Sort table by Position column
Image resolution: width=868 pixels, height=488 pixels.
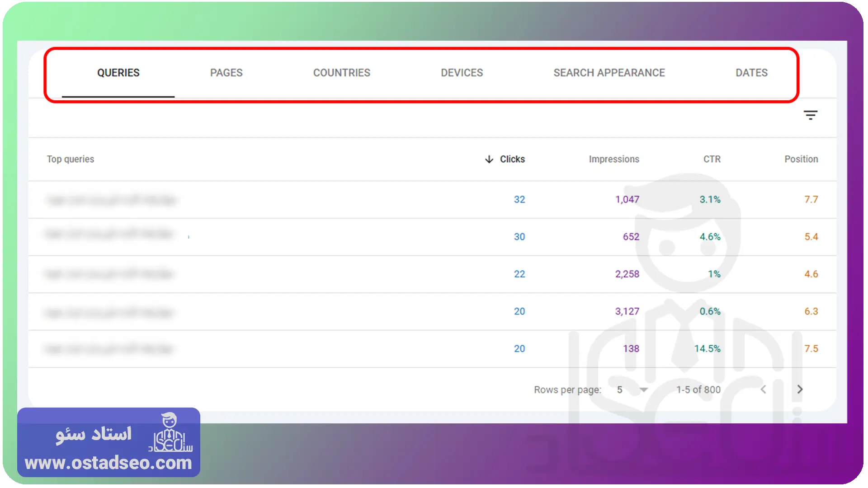[801, 160]
